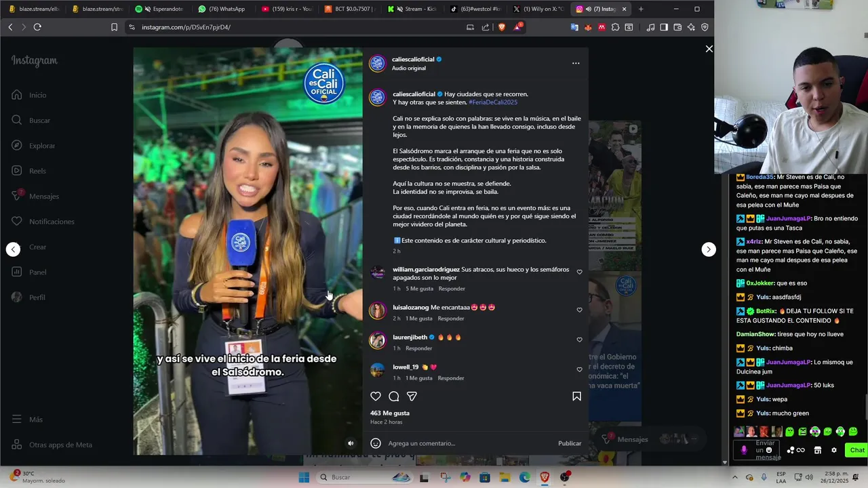Like lowell_19's comment
The image size is (868, 488).
tap(579, 369)
